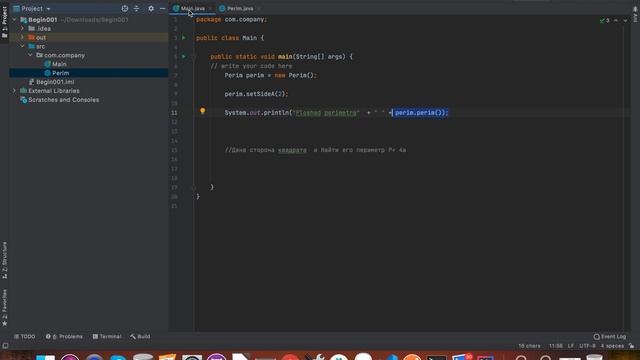Click the Perim perim = new Perim() line
The image size is (640, 360).
pyautogui.click(x=271, y=76)
